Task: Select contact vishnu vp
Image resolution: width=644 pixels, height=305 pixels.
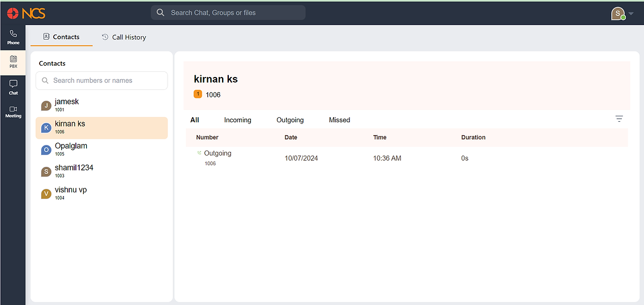Action: [101, 194]
